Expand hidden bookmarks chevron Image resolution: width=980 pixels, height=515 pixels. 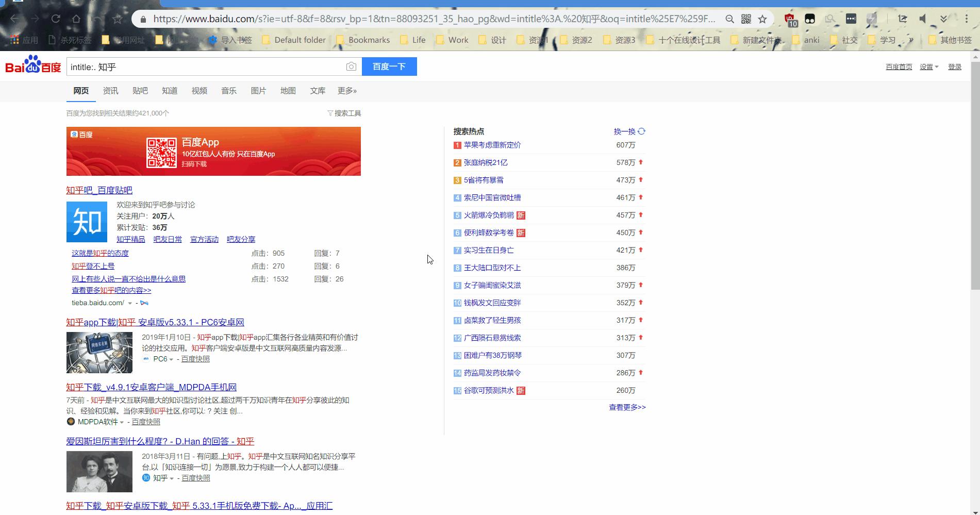[x=911, y=40]
